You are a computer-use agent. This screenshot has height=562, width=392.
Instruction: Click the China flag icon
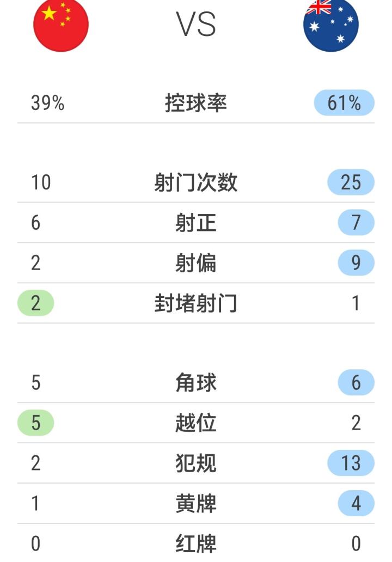(x=61, y=25)
